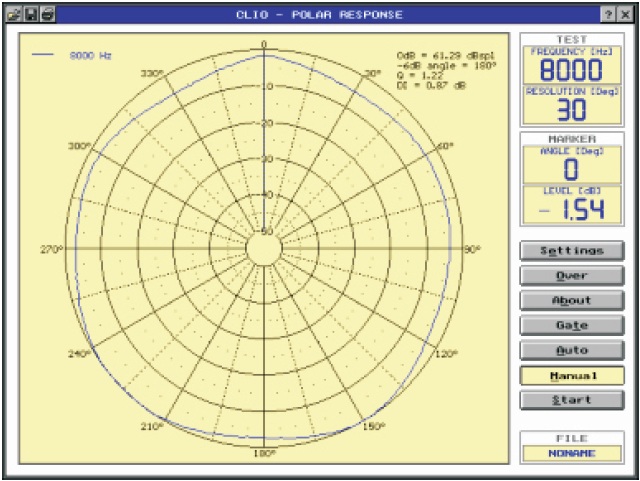Image resolution: width=640 pixels, height=481 pixels.
Task: Switch to Auto mode
Action: pyautogui.click(x=572, y=350)
